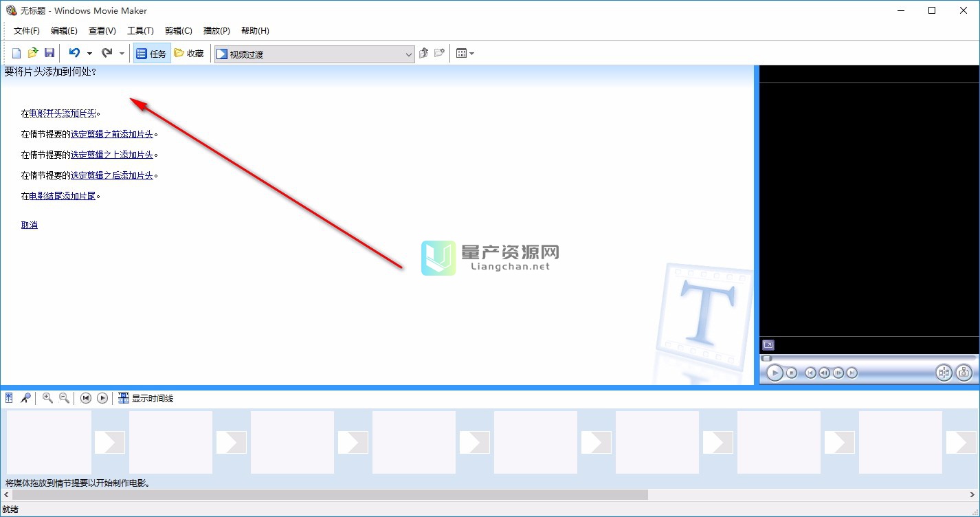Screen dimensions: 980x517
Task: Split the clip at the current frame
Action: (944, 373)
